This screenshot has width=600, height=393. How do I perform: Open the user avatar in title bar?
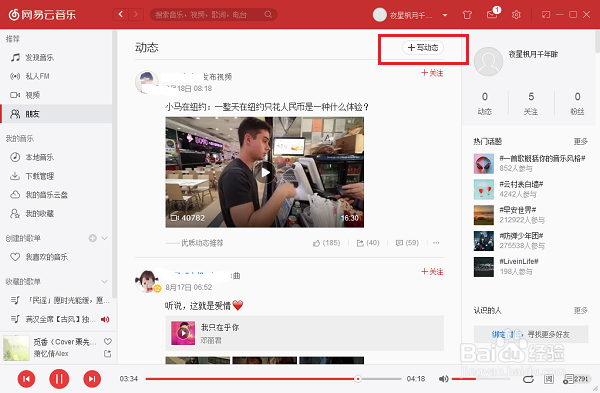point(380,15)
